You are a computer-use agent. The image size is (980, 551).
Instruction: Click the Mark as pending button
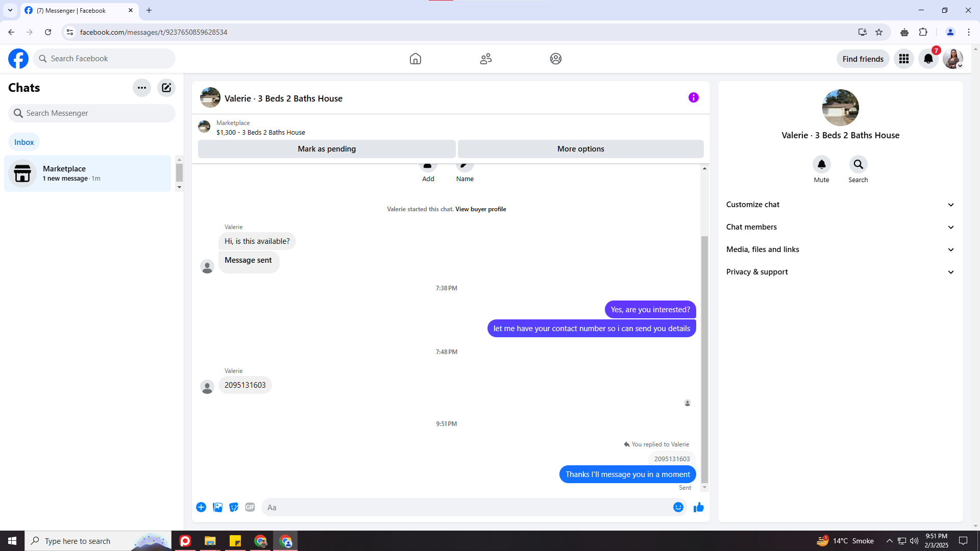[x=327, y=149]
